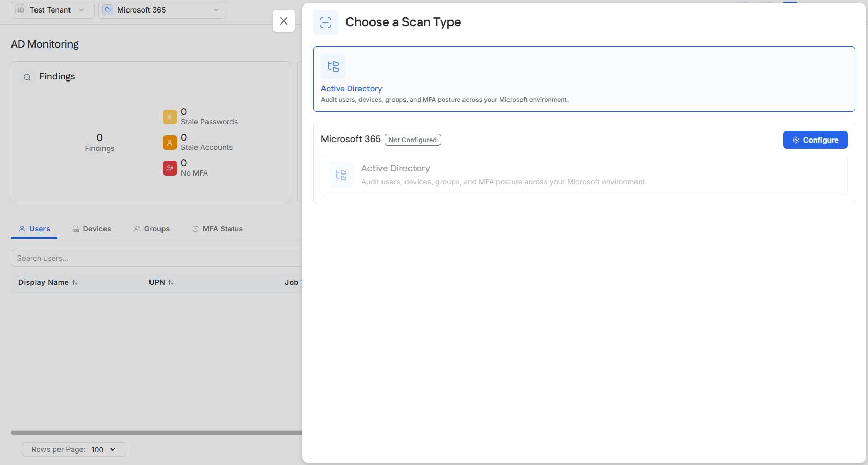Open the MFA Status tab
The image size is (868, 465).
217,229
